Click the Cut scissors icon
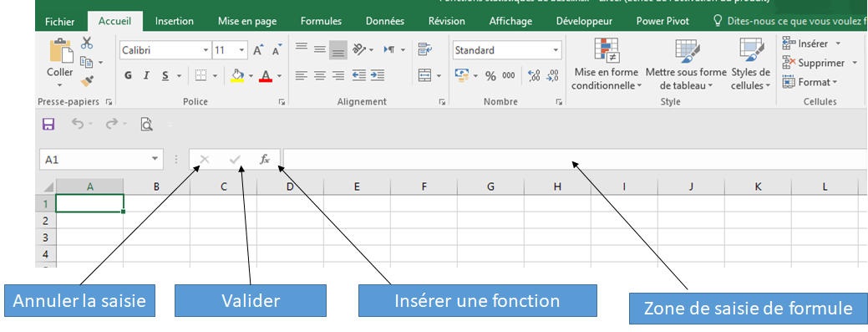Viewport: 868px width, 332px height. [x=87, y=43]
